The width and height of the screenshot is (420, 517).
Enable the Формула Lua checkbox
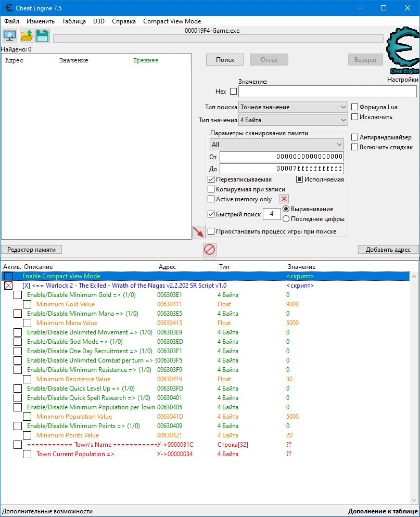[354, 107]
